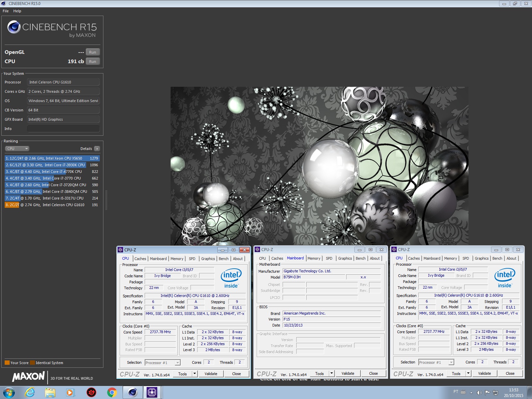The height and width of the screenshot is (399, 532).
Task: Open Action Center flag tray icon
Action: 487,393
